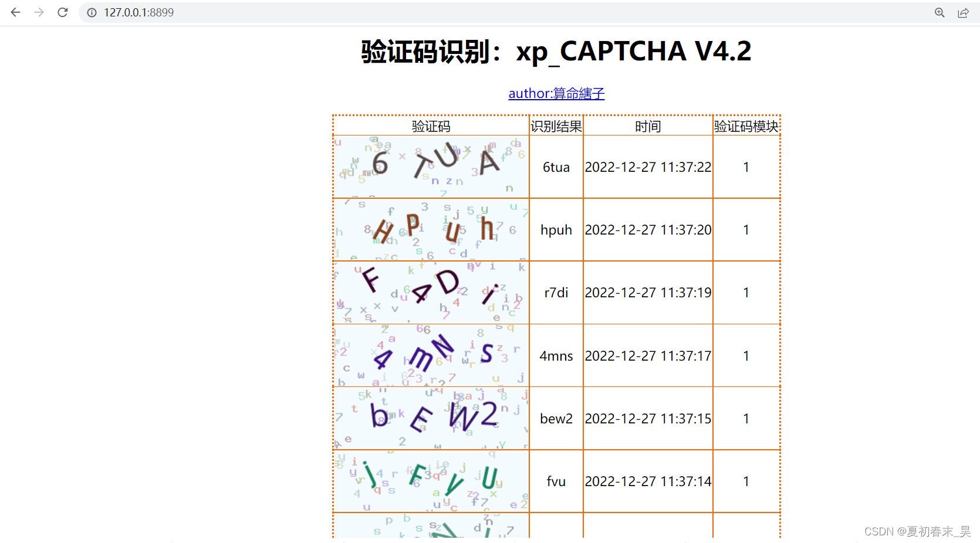The image size is (980, 543).
Task: Click the share page icon
Action: point(963,12)
